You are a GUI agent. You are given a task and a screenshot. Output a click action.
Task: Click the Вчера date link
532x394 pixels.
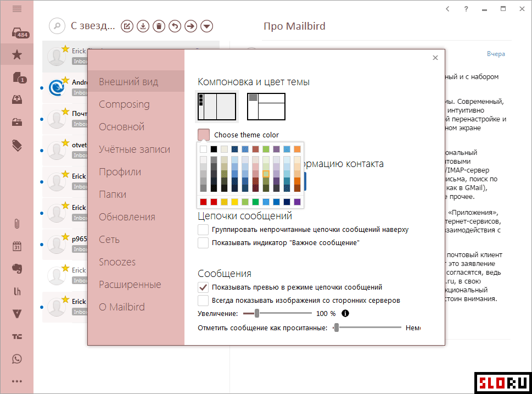496,54
